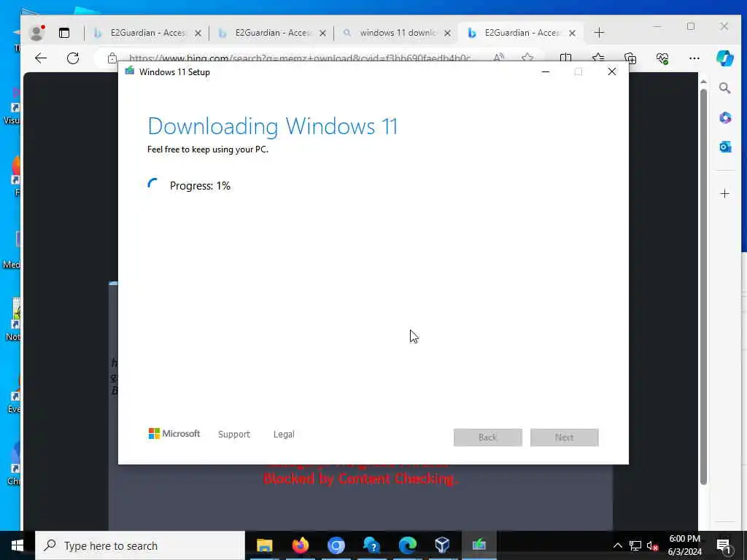Close the active E2Guardian tab
The image size is (747, 560).
pyautogui.click(x=572, y=33)
